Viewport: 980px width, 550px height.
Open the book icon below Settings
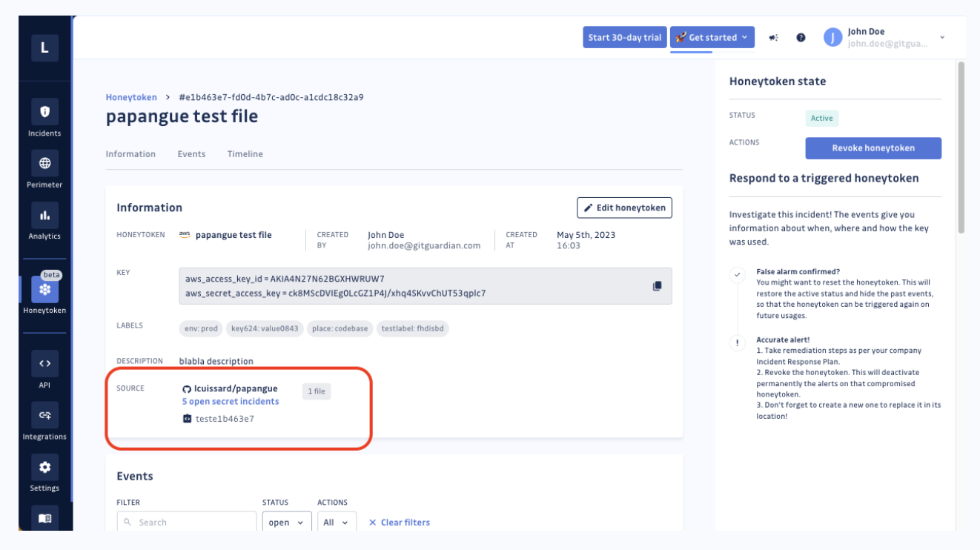[x=44, y=518]
